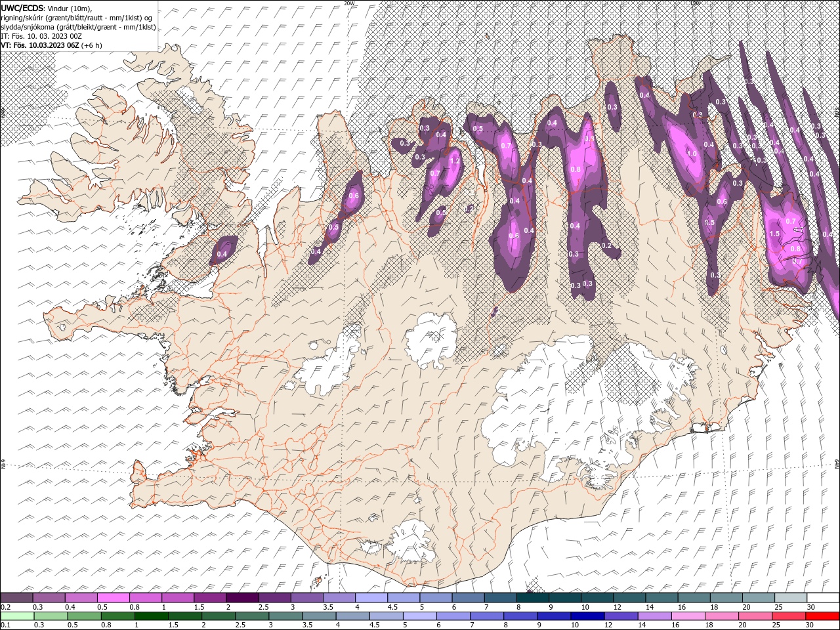Click the '1.2' snowfall value on the map

point(454,161)
